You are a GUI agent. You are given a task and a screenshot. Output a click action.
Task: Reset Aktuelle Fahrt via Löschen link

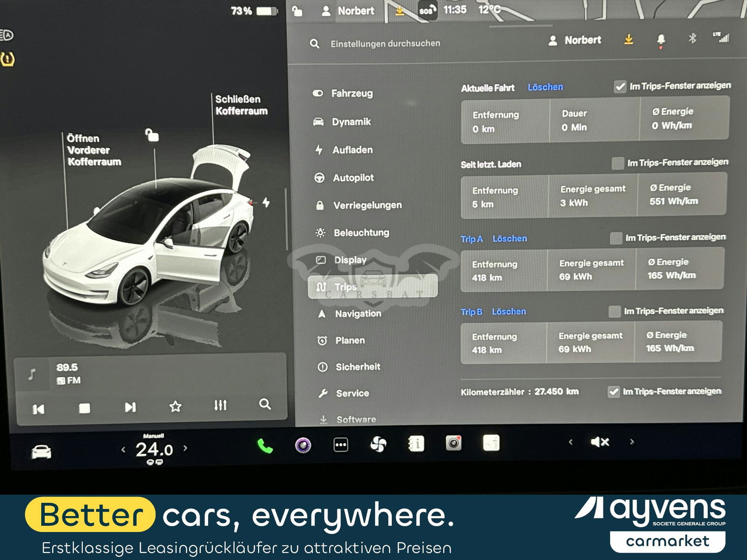(545, 87)
